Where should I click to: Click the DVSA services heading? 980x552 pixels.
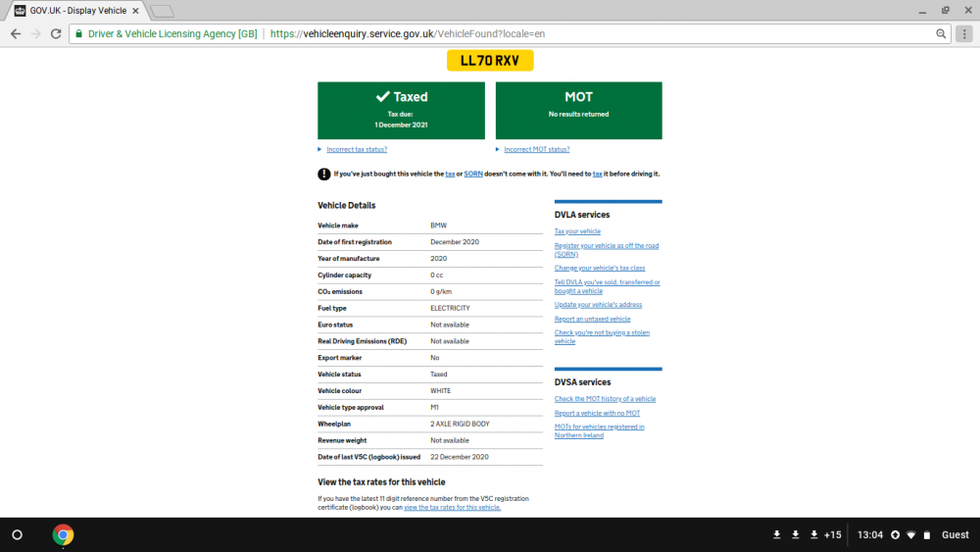[582, 382]
